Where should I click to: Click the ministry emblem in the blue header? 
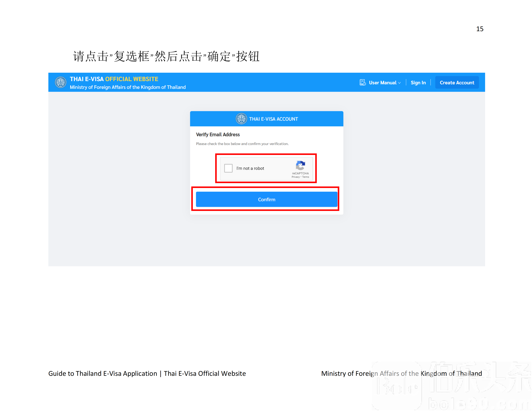61,82
